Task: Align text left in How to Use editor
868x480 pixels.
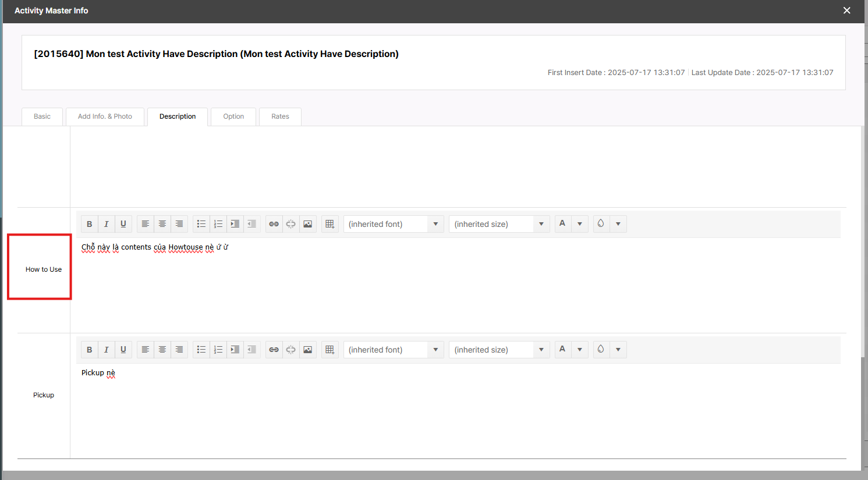Action: 146,224
